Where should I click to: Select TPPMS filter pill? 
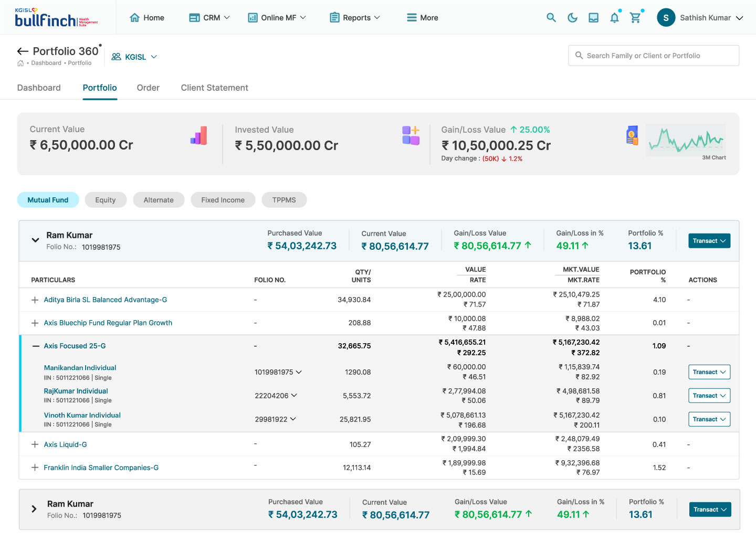pyautogui.click(x=284, y=200)
